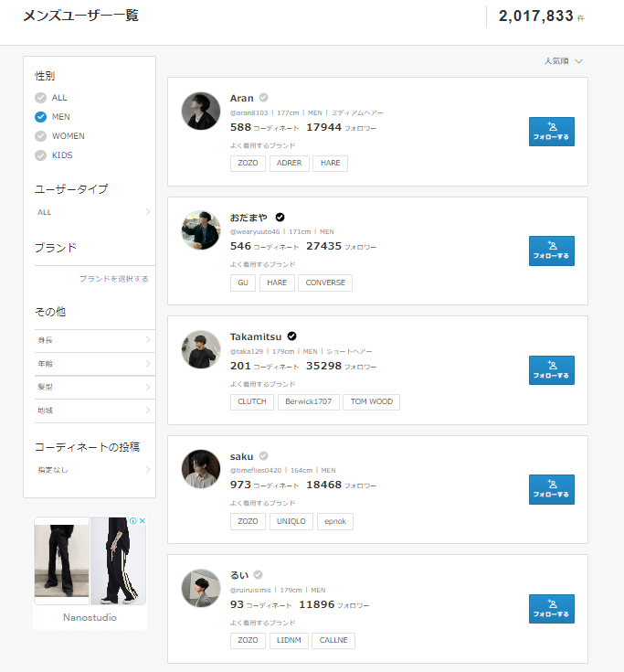The height and width of the screenshot is (672, 624).
Task: Follow user おだまや
Action: (x=552, y=251)
